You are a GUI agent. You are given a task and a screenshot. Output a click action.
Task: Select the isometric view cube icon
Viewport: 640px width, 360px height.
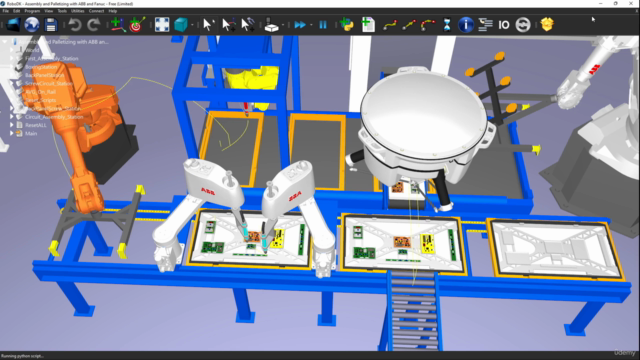(x=181, y=25)
